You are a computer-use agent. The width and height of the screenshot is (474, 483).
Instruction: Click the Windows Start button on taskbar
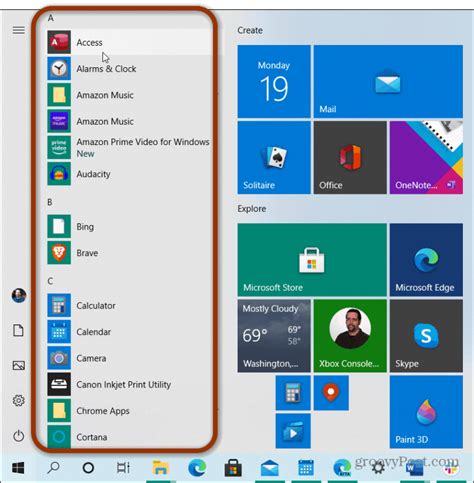click(x=18, y=468)
